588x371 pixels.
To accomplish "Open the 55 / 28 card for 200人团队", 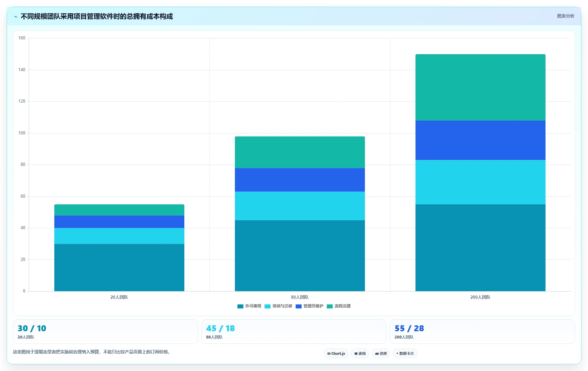I will [482, 332].
